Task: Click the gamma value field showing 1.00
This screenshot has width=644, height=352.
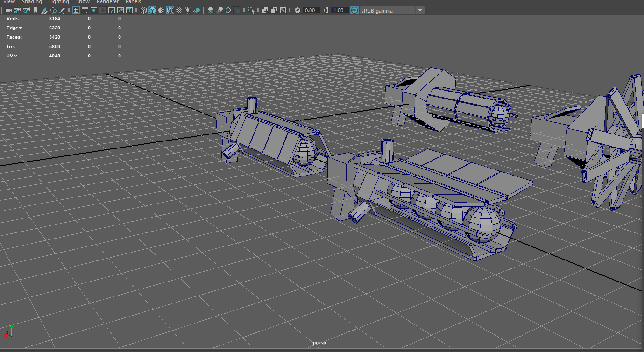Action: (x=338, y=10)
